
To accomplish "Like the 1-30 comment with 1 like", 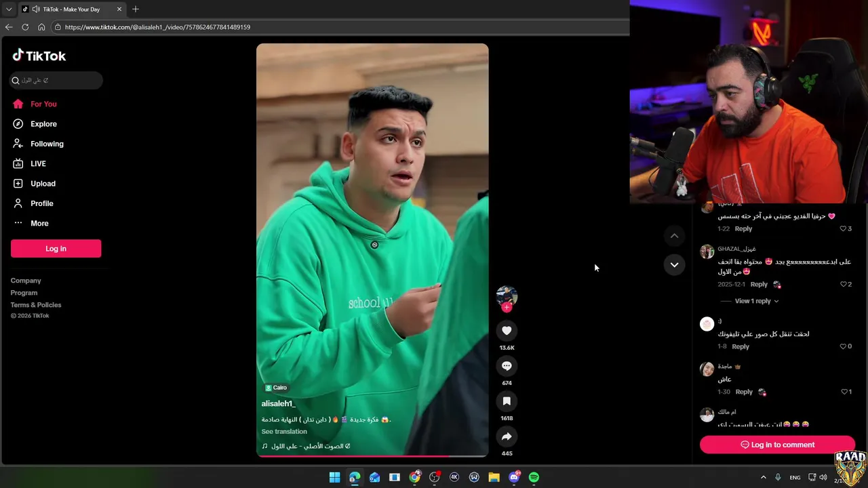I will point(844,392).
